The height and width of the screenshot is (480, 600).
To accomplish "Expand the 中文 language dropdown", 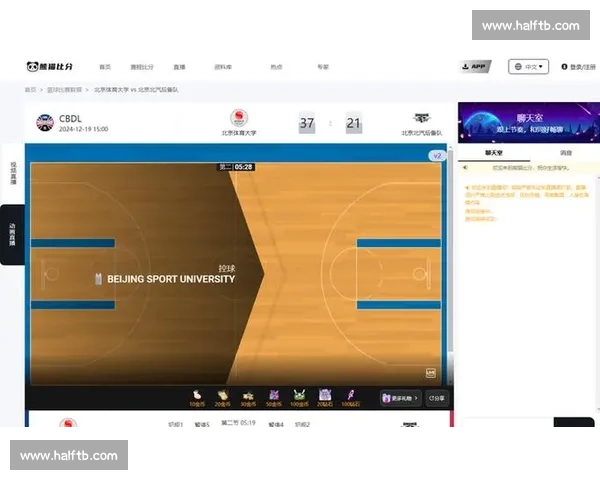I will point(528,67).
